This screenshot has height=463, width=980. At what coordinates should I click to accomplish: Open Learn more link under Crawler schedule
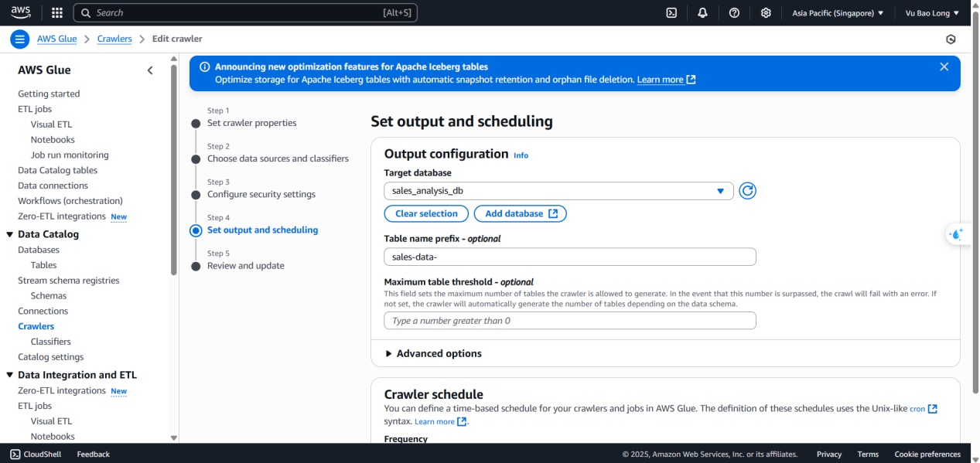click(440, 421)
